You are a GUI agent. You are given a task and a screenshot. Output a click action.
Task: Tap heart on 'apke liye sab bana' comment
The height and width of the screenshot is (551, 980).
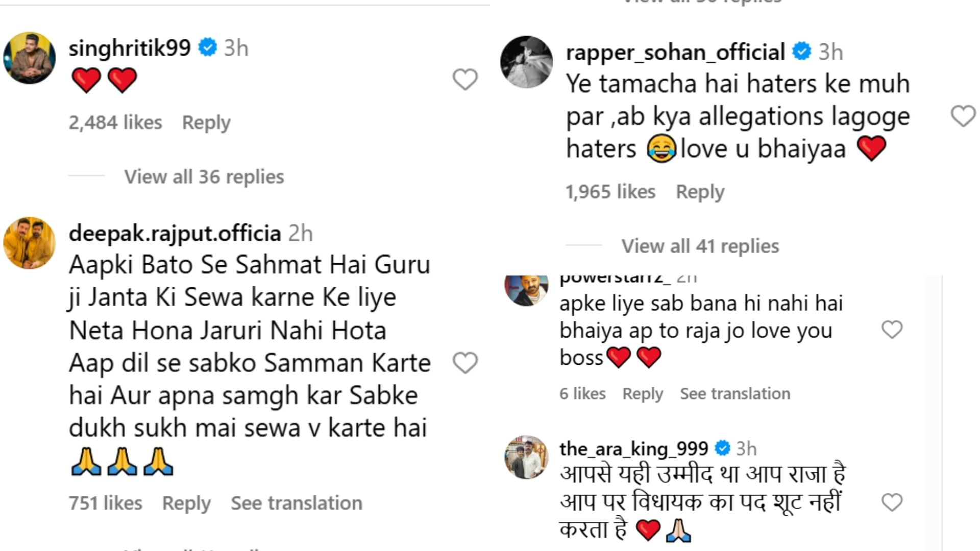[892, 330]
